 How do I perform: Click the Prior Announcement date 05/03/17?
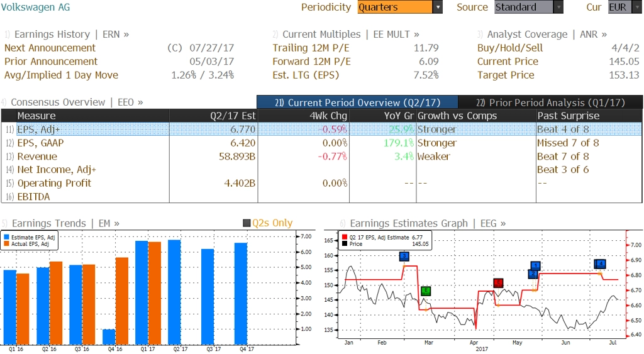point(211,62)
